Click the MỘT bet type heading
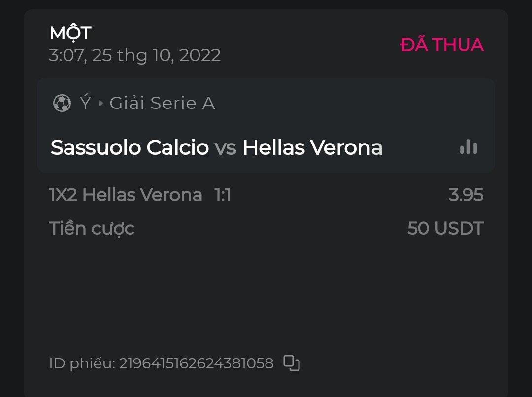This screenshot has width=532, height=397. [70, 34]
